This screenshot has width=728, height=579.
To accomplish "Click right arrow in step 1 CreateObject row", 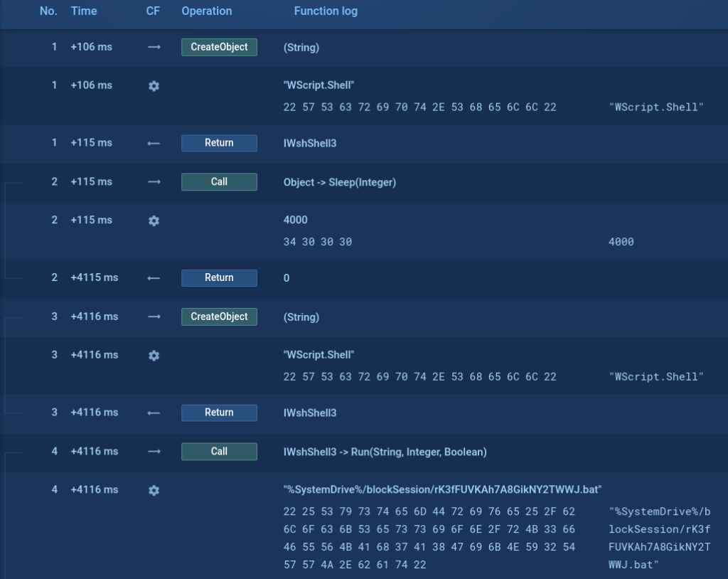I will pyautogui.click(x=154, y=47).
